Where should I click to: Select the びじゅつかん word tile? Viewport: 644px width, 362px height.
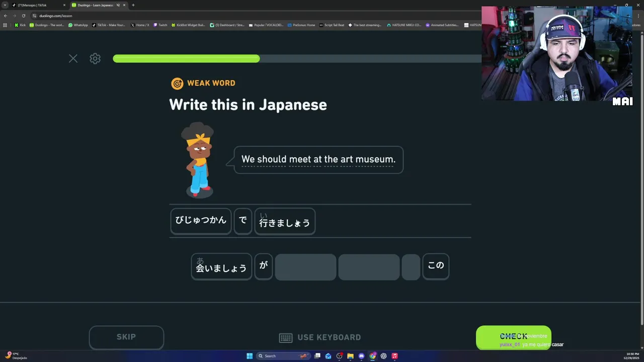click(x=201, y=221)
